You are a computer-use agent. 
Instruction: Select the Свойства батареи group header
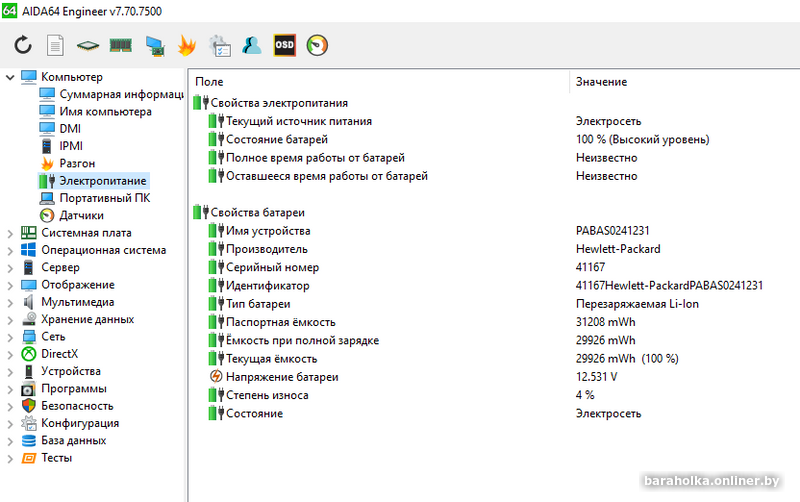(x=257, y=213)
